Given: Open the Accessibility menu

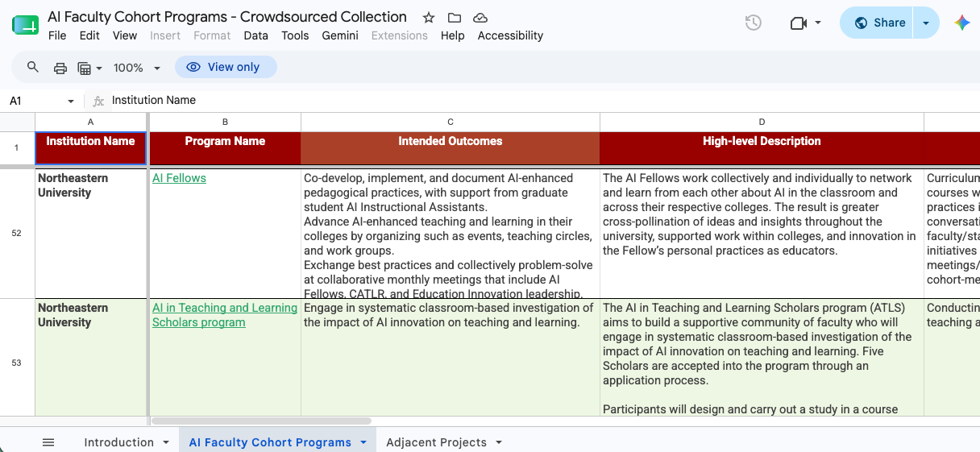Looking at the screenshot, I should tap(510, 35).
